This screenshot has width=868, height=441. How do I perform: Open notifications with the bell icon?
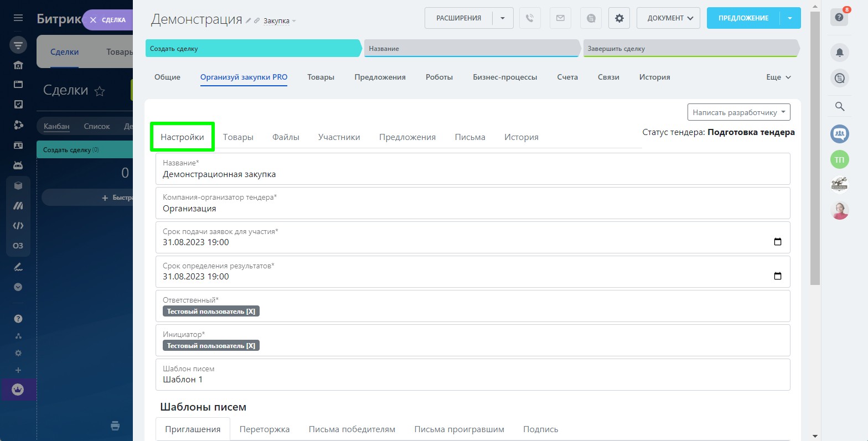point(840,53)
